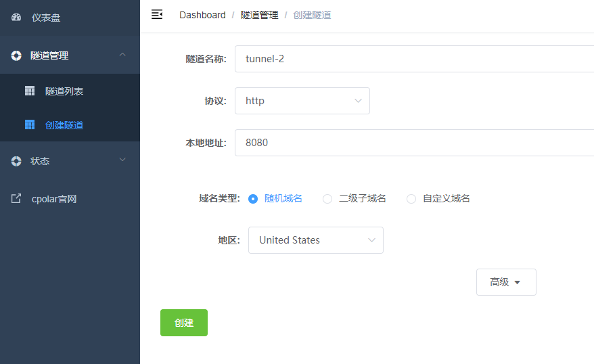
Task: Click the 地区 label
Action: pyautogui.click(x=229, y=240)
